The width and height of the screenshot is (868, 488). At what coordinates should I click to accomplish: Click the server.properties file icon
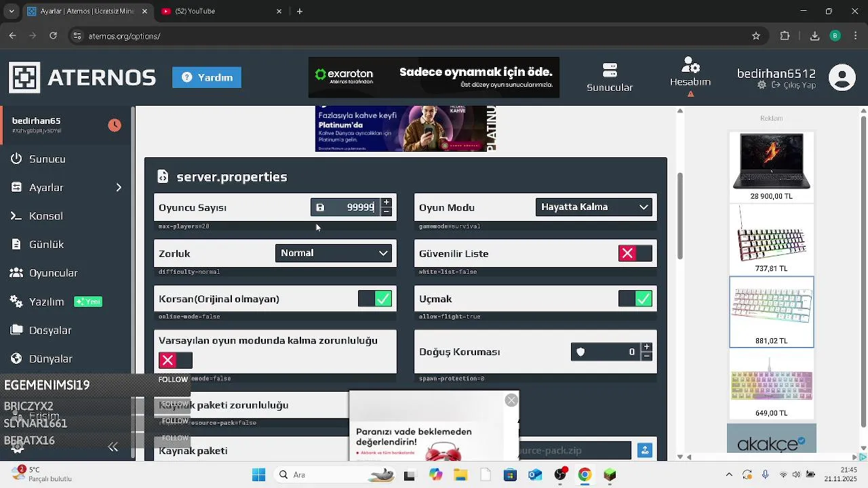(x=163, y=177)
